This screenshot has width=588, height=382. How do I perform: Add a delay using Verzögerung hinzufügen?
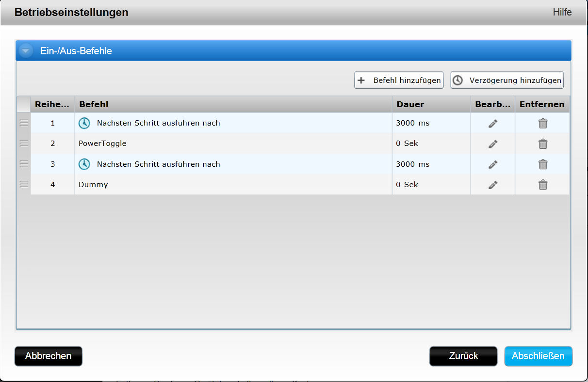click(507, 80)
